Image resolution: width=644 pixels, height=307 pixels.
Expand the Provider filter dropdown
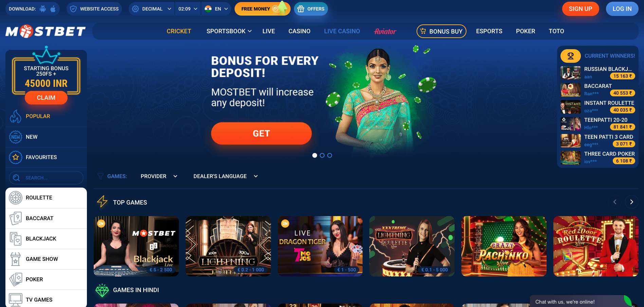(159, 176)
